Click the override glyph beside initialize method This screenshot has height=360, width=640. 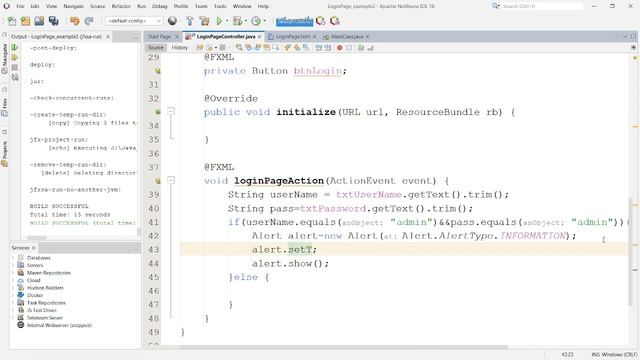pyautogui.click(x=158, y=111)
